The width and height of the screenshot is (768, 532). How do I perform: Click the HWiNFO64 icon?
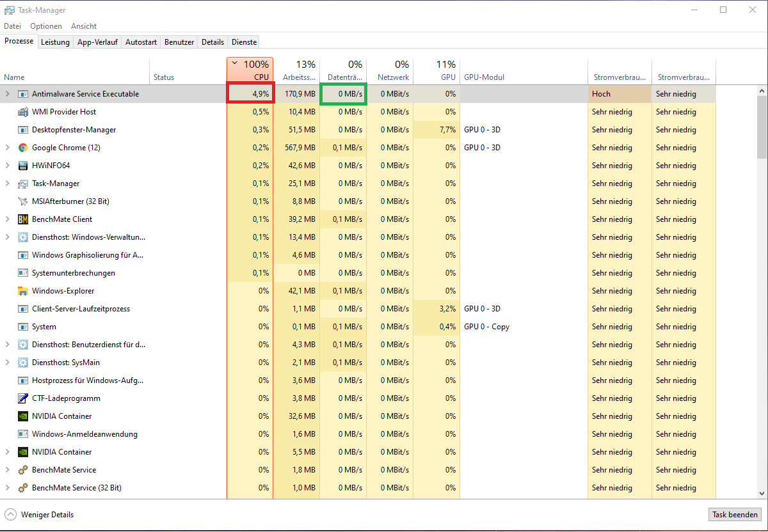click(23, 166)
